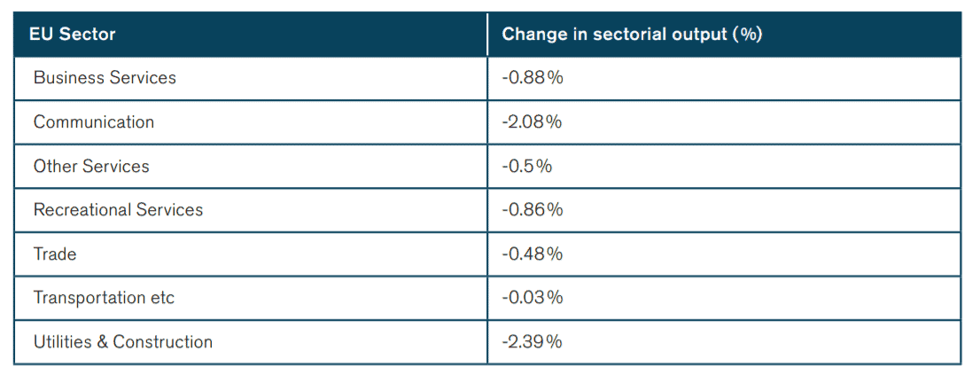
Task: Click the word 'etc' after Transportation
Action: click(162, 298)
